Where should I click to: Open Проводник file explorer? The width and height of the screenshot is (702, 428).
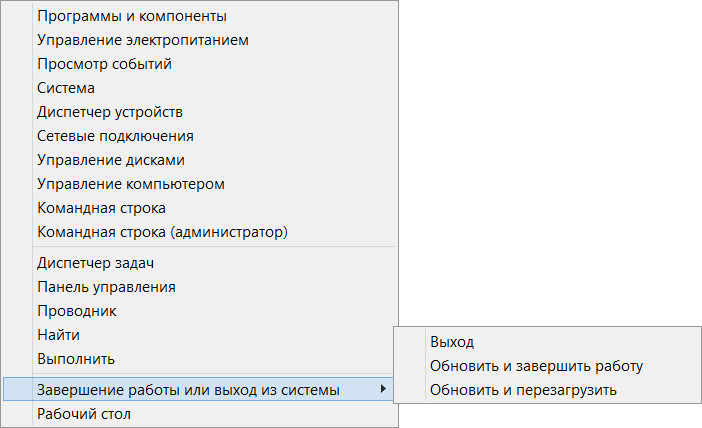(x=76, y=311)
